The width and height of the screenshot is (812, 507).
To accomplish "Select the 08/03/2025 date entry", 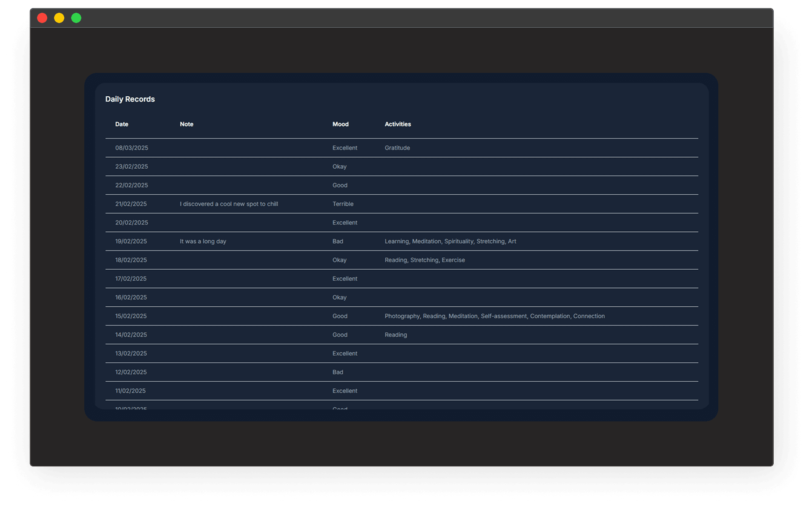I will tap(132, 148).
